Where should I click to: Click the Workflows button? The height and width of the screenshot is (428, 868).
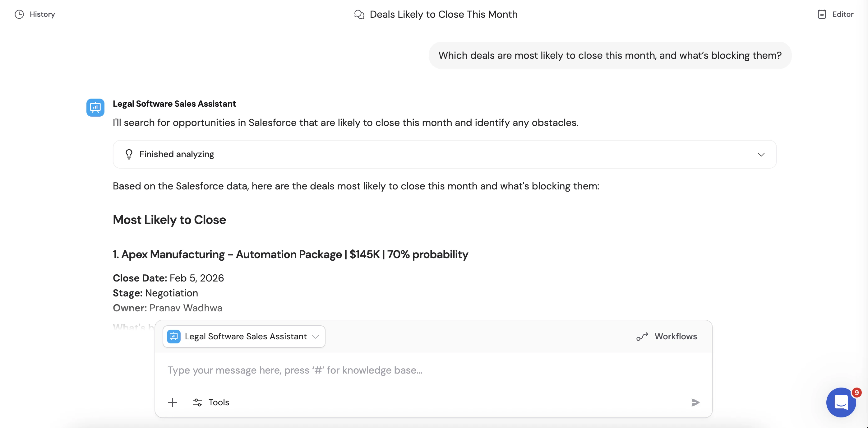coord(667,336)
